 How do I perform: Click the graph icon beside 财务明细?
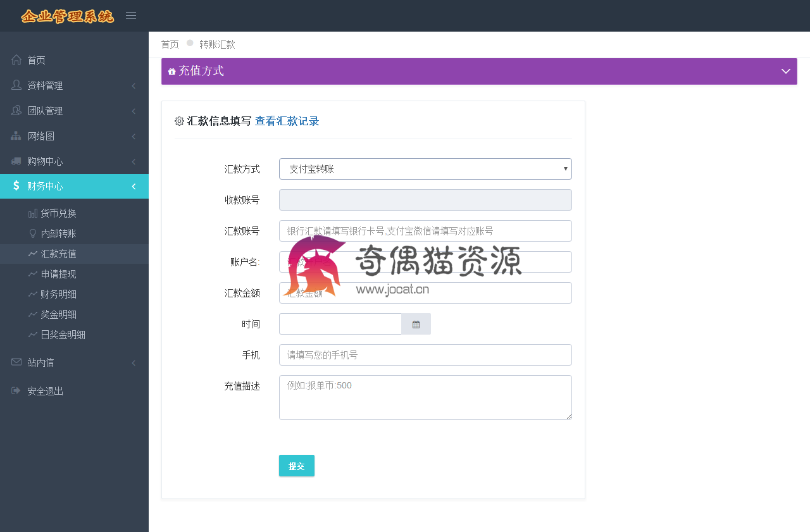click(x=33, y=294)
